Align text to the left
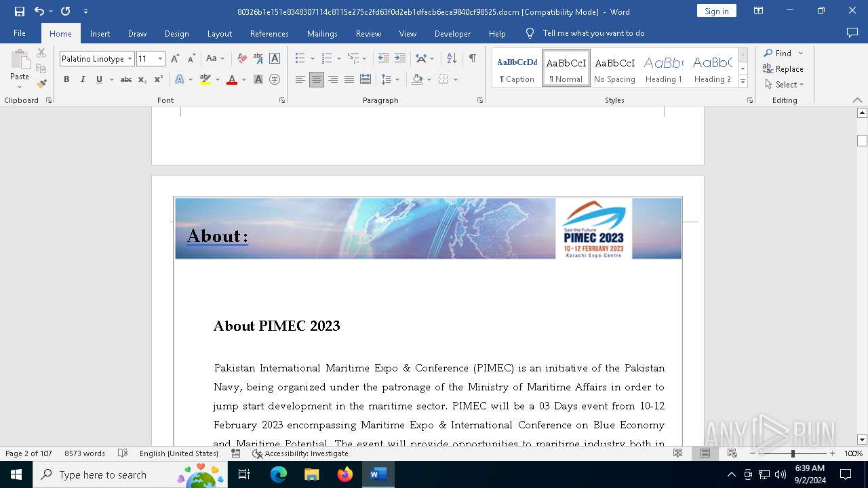Screen dimensions: 868x488 click(x=300, y=79)
